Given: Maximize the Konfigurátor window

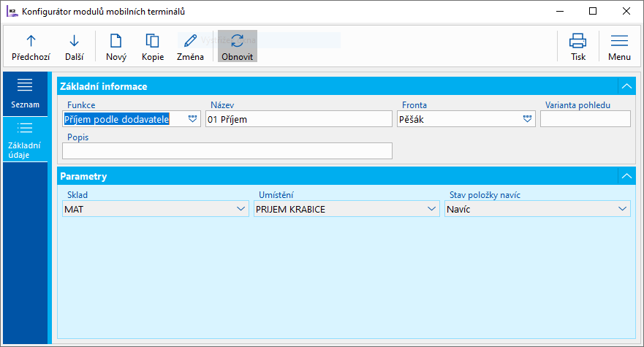Looking at the screenshot, I should point(593,11).
